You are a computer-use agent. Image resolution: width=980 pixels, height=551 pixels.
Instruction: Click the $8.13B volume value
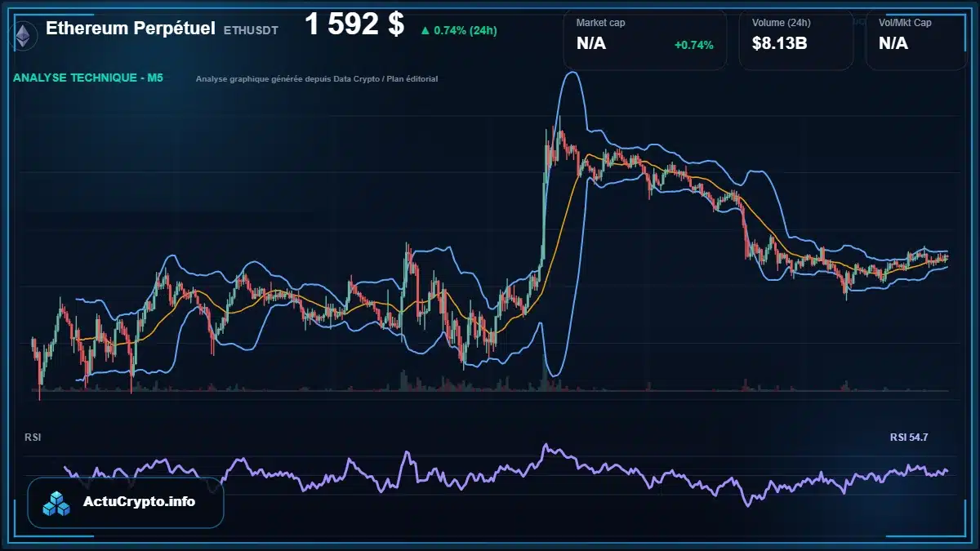[x=780, y=44]
